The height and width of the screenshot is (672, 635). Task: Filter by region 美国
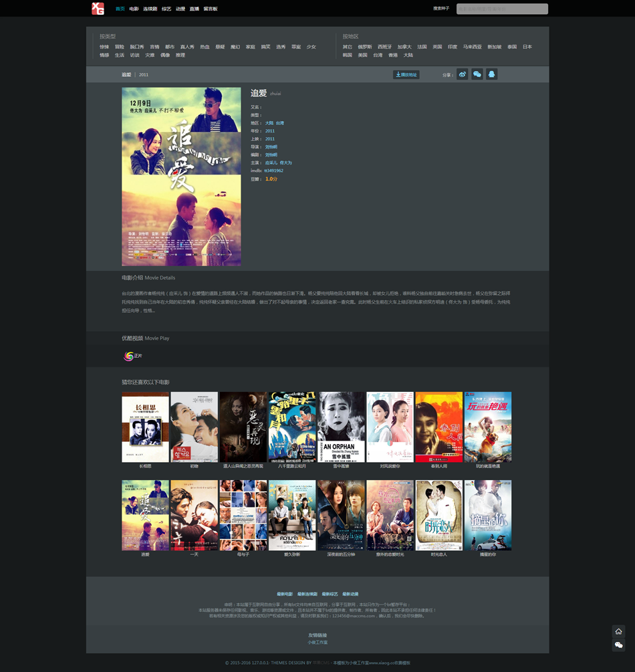[362, 55]
